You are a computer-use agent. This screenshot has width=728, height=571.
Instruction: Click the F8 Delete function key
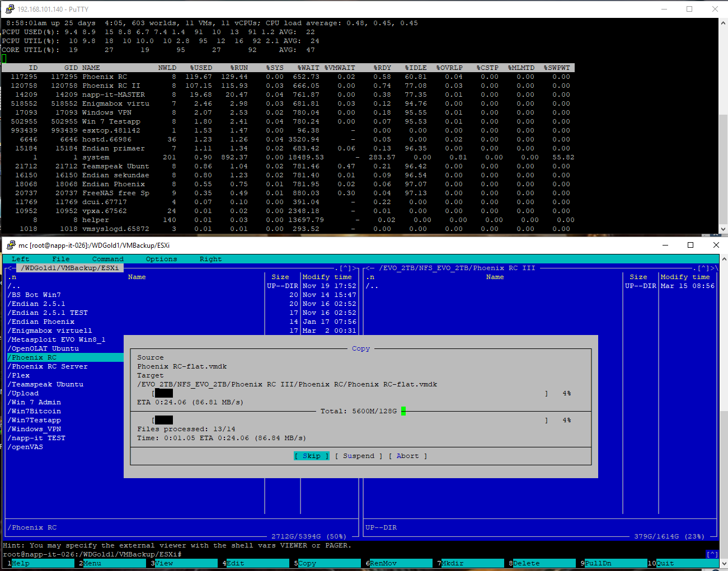(526, 563)
